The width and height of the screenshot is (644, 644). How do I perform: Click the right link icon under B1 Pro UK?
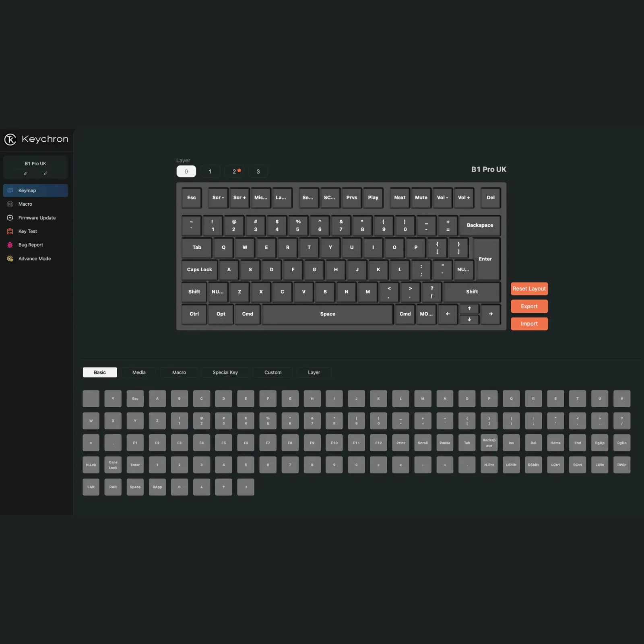point(45,173)
